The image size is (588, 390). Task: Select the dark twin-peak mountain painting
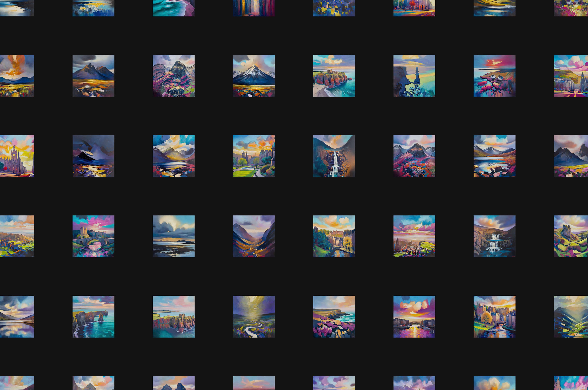[x=93, y=76]
